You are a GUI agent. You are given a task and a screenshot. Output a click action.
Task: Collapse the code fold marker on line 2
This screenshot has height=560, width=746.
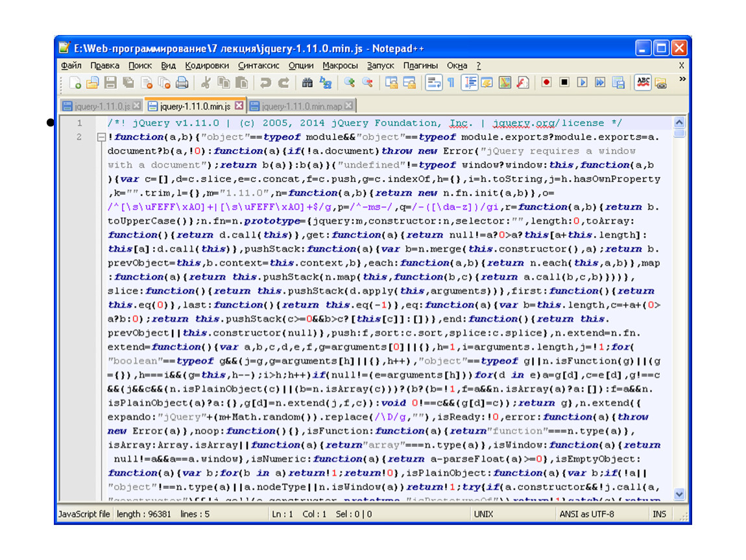(101, 137)
